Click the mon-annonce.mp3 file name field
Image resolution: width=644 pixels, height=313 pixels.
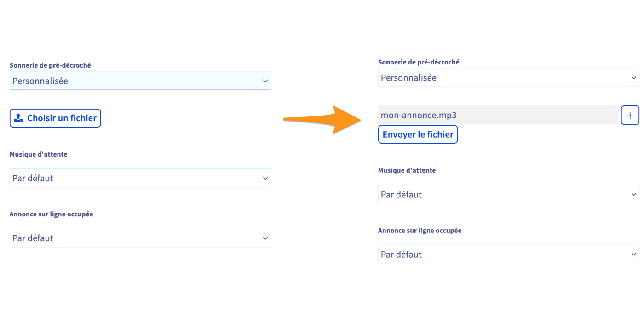click(497, 116)
